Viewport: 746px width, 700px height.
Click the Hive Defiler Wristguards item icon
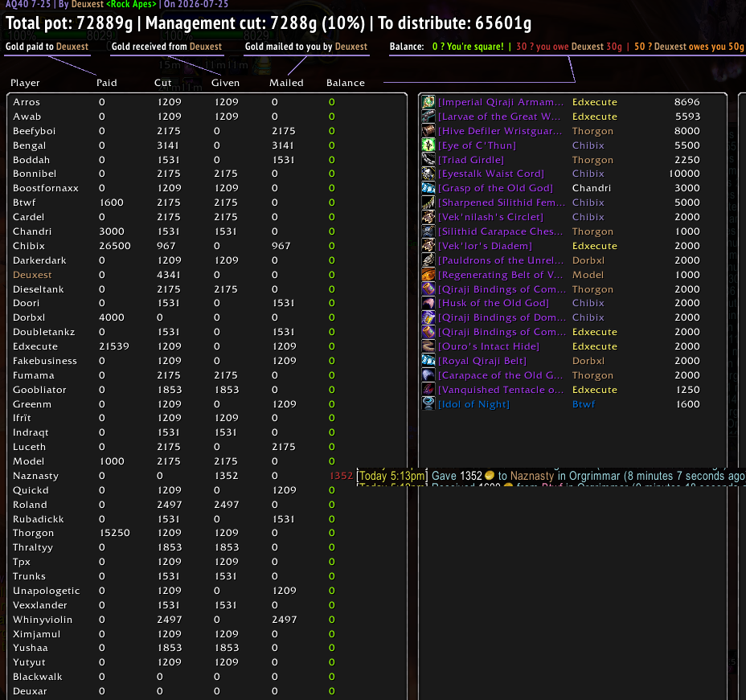pyautogui.click(x=428, y=131)
